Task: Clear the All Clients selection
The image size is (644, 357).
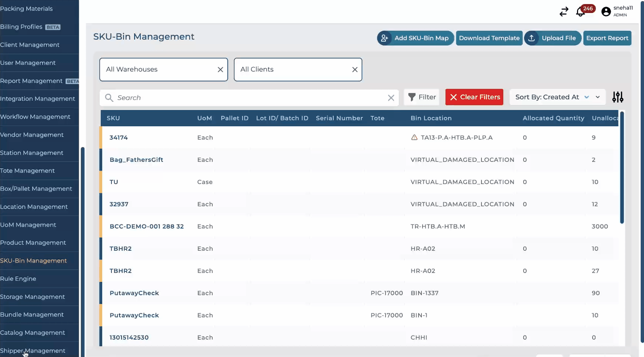Action: click(x=354, y=70)
